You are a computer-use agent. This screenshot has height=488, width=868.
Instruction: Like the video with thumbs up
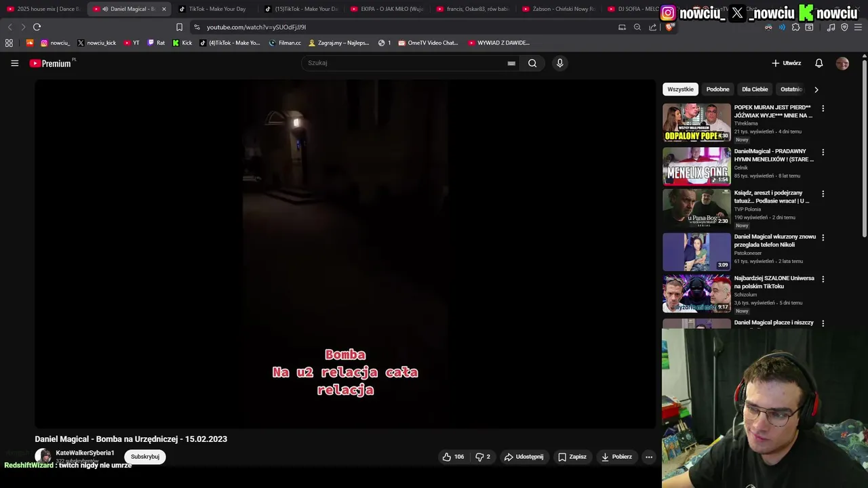pos(453,457)
